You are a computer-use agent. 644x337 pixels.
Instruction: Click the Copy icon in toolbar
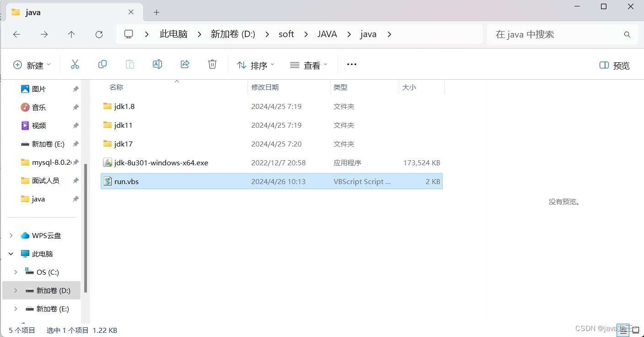[103, 65]
